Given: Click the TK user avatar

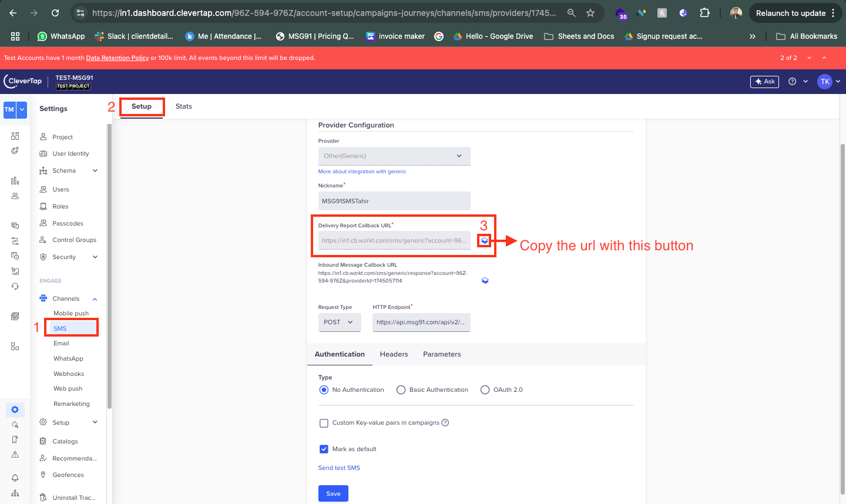Looking at the screenshot, I should (825, 82).
